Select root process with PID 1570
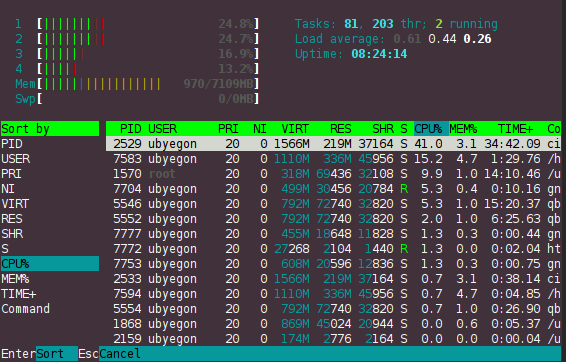 (333, 174)
